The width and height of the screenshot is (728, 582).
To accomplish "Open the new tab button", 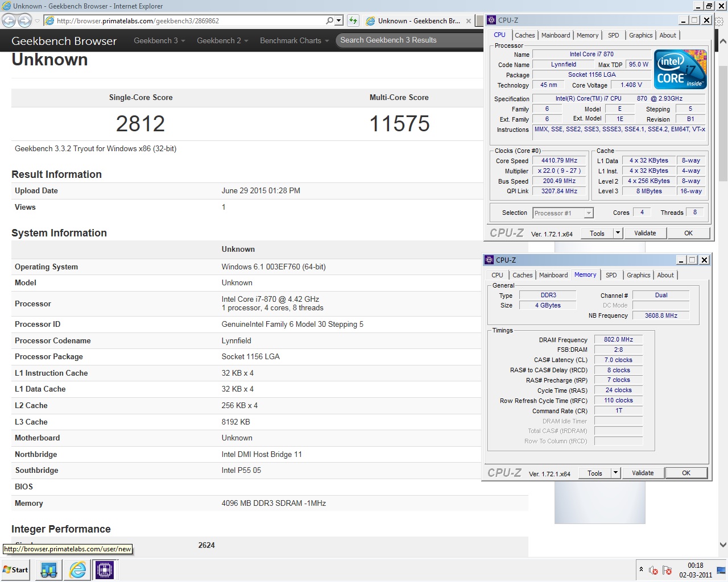I will (479, 21).
